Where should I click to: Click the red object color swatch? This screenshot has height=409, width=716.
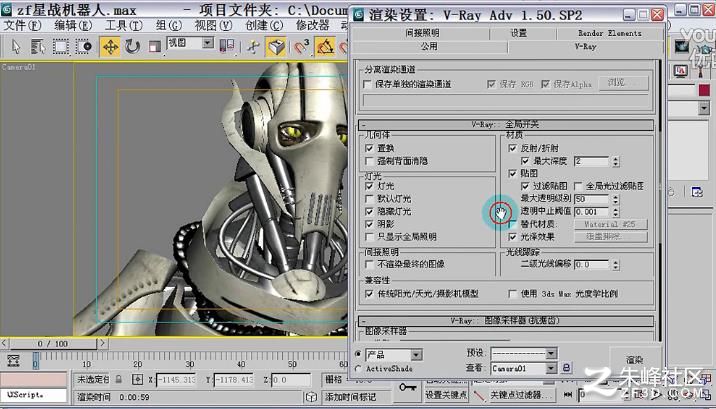point(704,90)
